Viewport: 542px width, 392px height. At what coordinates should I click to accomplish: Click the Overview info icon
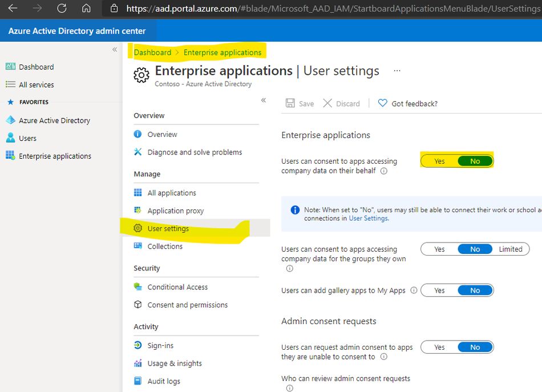137,134
